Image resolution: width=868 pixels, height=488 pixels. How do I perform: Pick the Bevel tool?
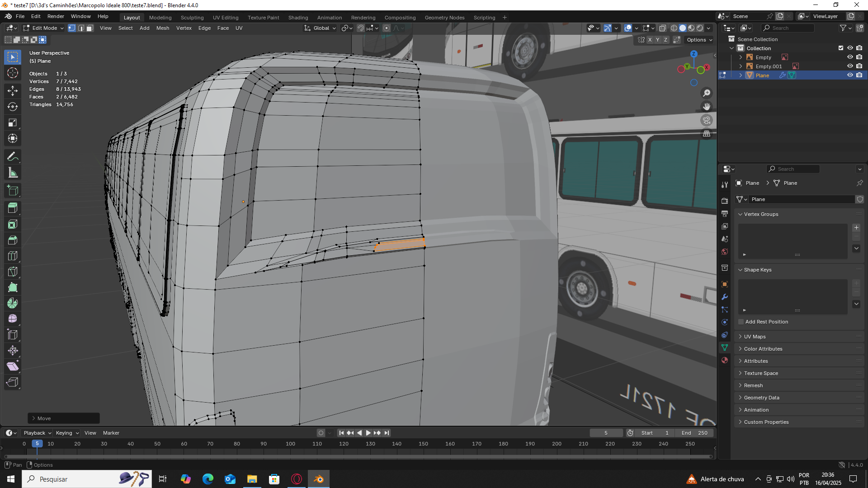pyautogui.click(x=13, y=240)
